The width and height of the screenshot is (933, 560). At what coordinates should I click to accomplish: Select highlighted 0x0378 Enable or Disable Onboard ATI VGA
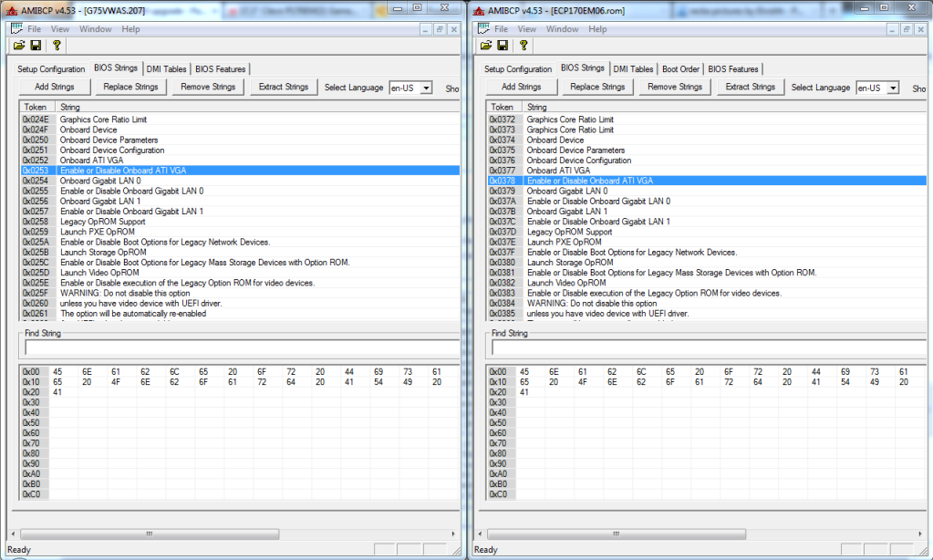coord(707,181)
